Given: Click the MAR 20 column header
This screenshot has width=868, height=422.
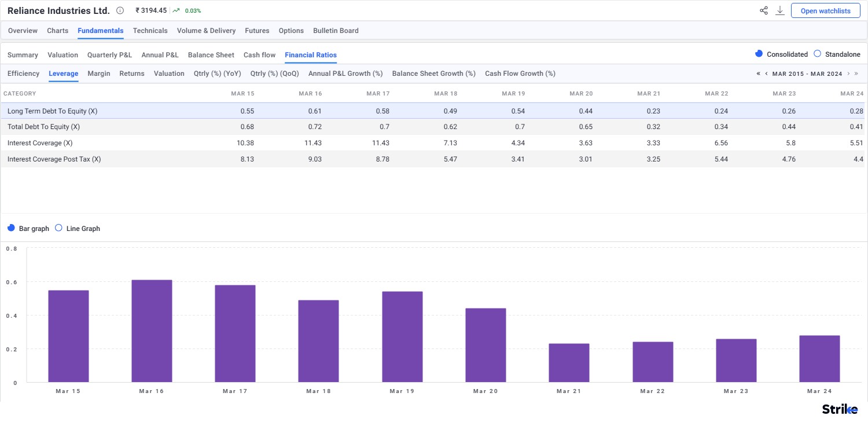Looking at the screenshot, I should tap(581, 93).
